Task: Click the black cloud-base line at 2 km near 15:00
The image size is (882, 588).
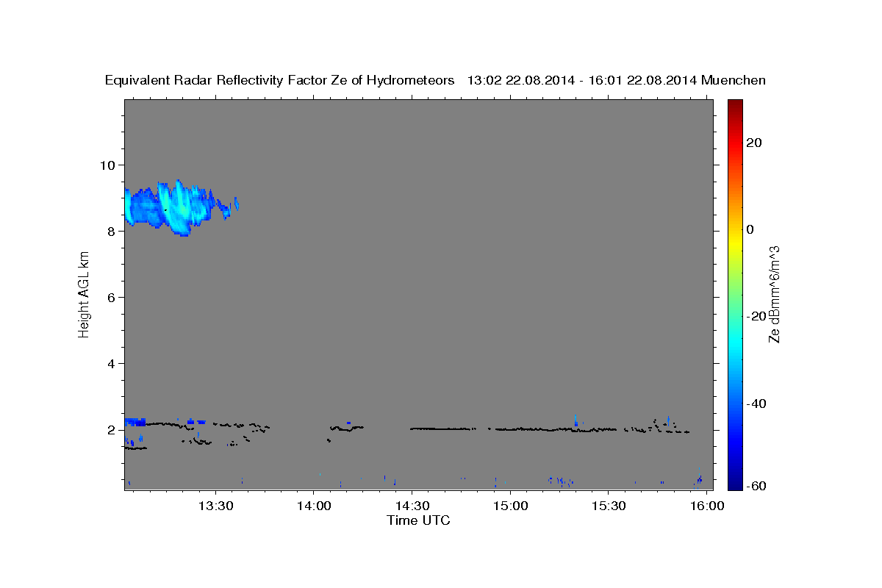Action: 556,429
